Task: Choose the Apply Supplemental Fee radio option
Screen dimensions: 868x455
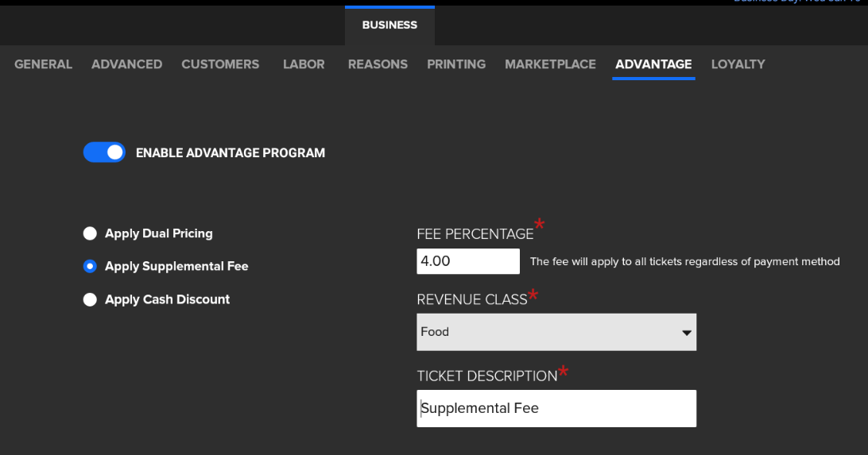Action: click(x=90, y=267)
